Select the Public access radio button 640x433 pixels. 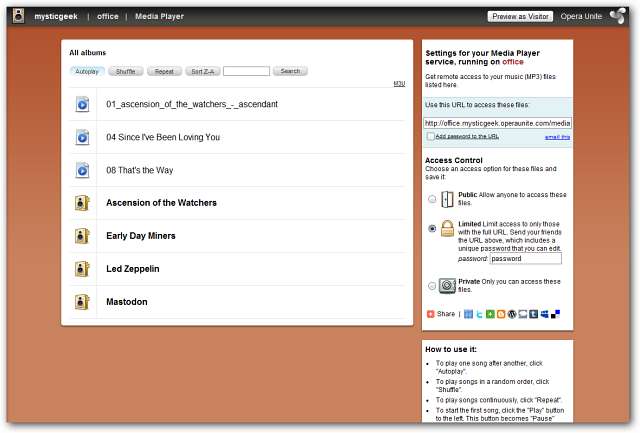[x=432, y=199]
